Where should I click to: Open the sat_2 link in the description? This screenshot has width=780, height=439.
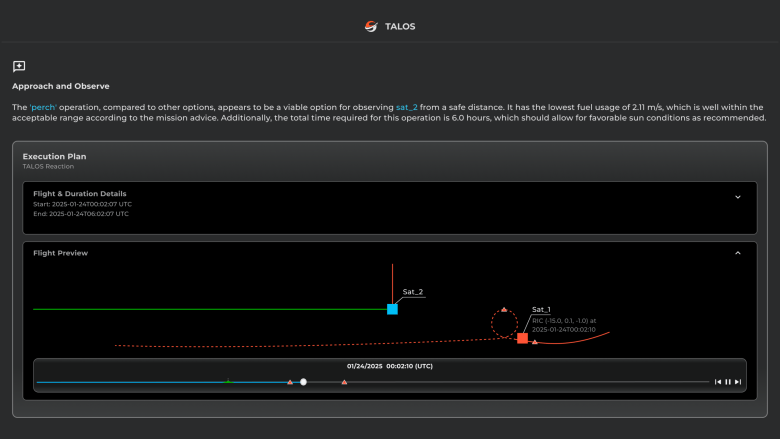coord(408,106)
